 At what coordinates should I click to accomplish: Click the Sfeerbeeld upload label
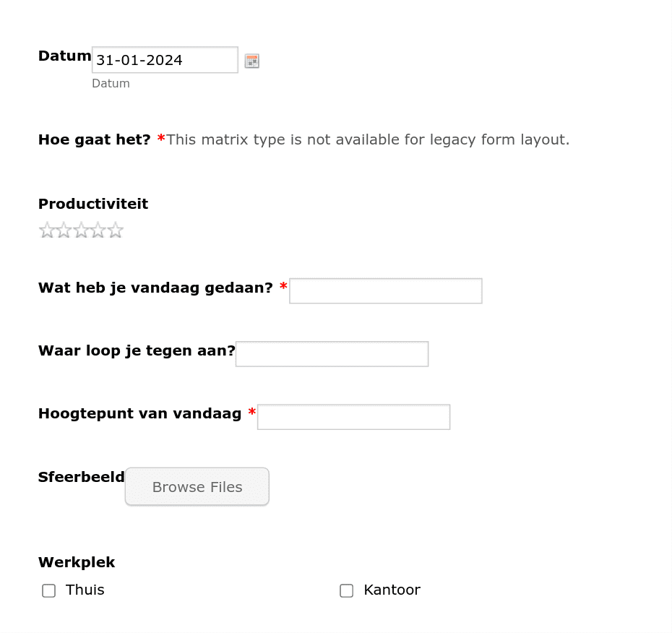(x=82, y=477)
